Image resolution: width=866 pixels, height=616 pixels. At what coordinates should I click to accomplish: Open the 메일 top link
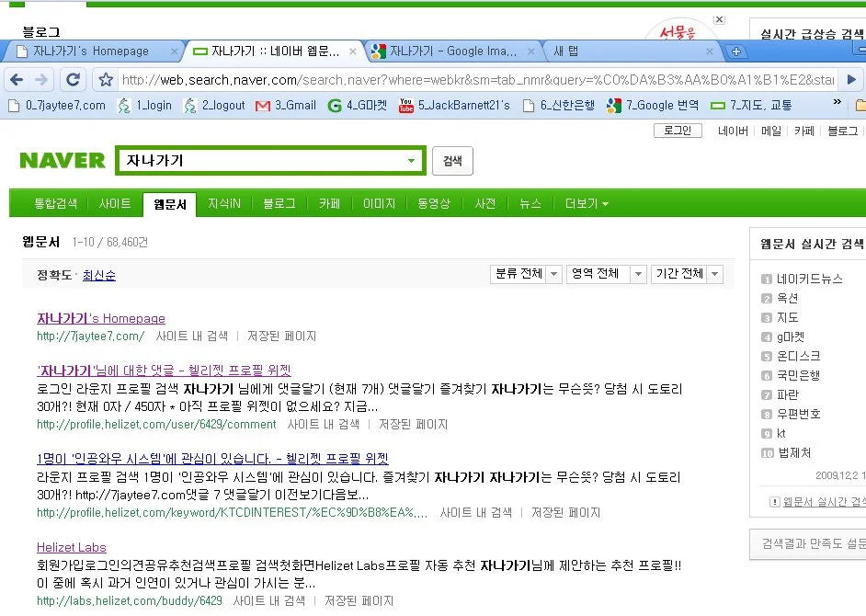click(771, 131)
